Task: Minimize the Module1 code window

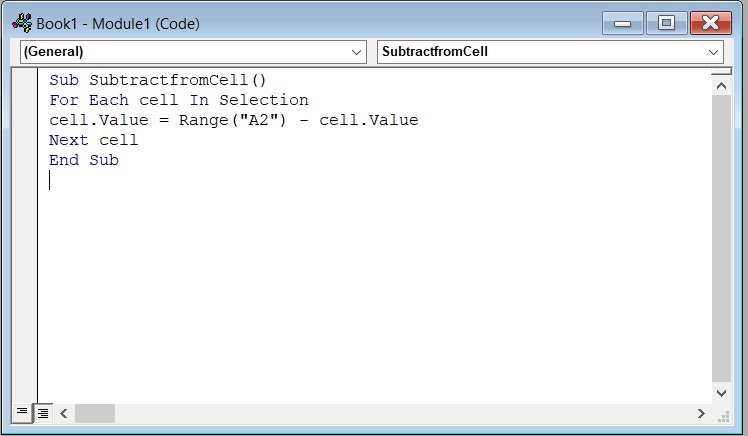Action: tap(623, 23)
